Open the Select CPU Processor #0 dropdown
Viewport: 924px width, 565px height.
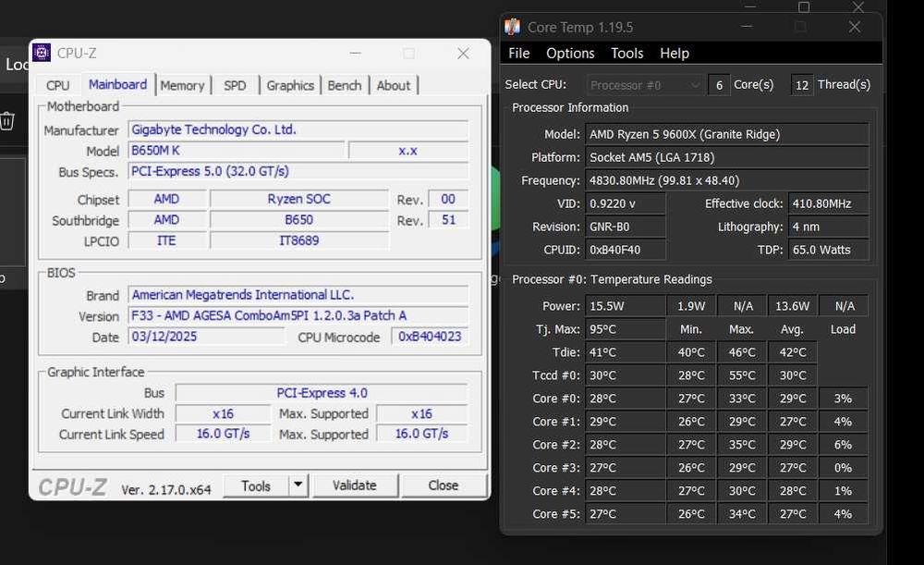[645, 85]
